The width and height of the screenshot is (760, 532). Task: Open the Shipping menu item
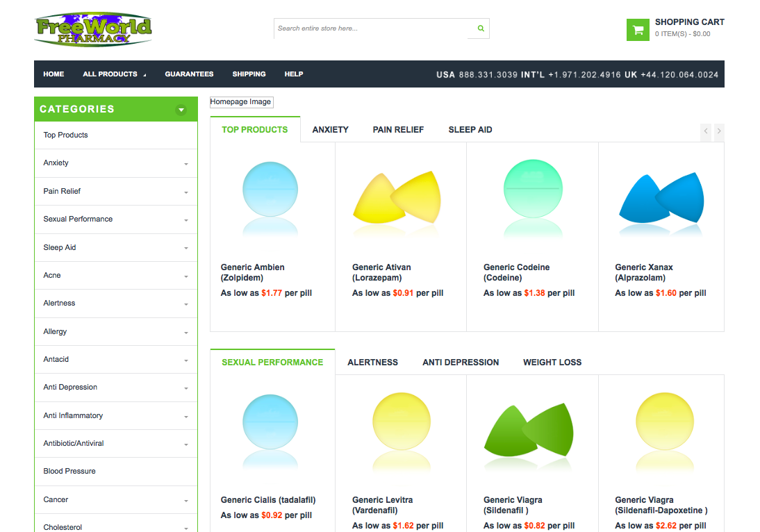tap(249, 74)
